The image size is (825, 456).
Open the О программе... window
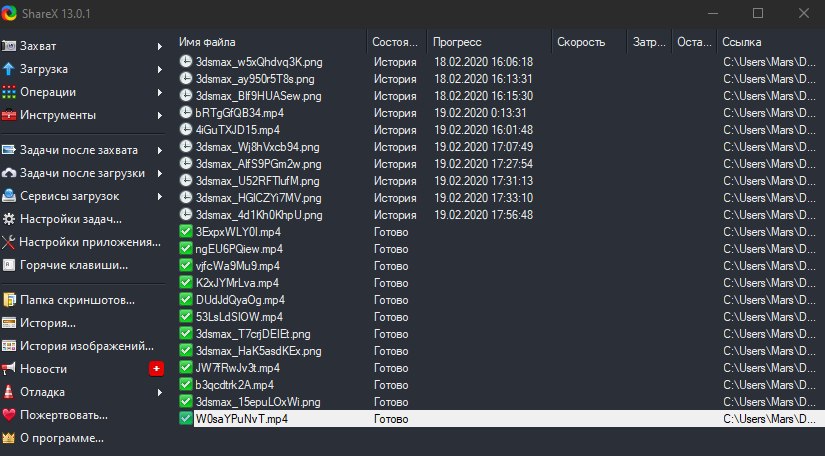pyautogui.click(x=83, y=438)
